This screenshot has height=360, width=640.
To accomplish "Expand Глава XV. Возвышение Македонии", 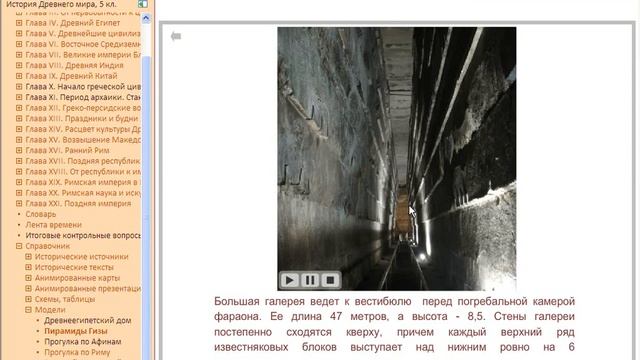I will click(19, 140).
